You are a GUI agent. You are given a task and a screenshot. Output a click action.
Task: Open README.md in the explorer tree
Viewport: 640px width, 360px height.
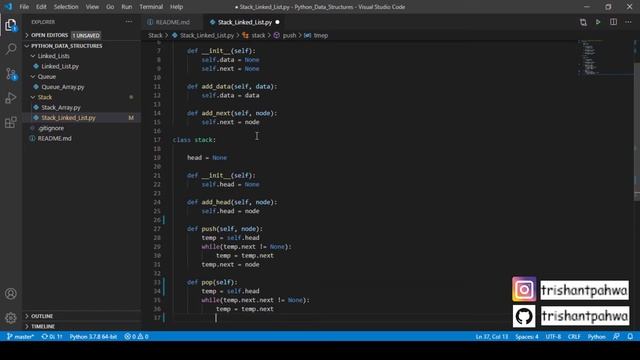coord(54,138)
